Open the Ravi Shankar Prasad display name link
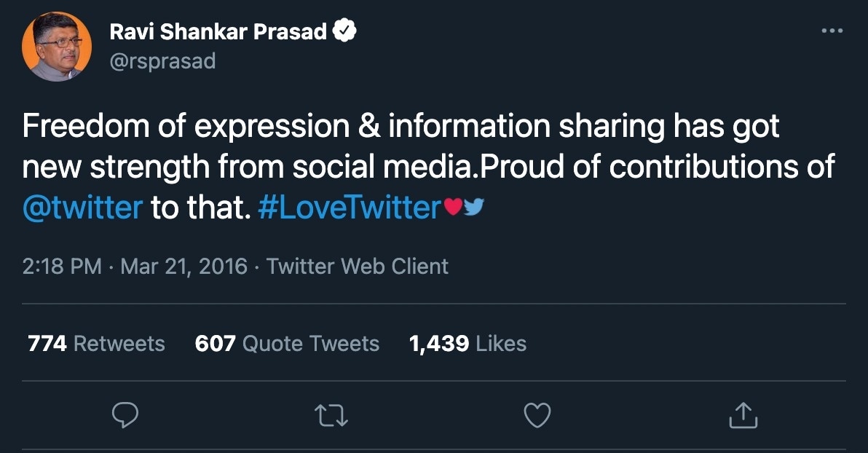Viewport: 868px width, 453px height. pos(218,31)
